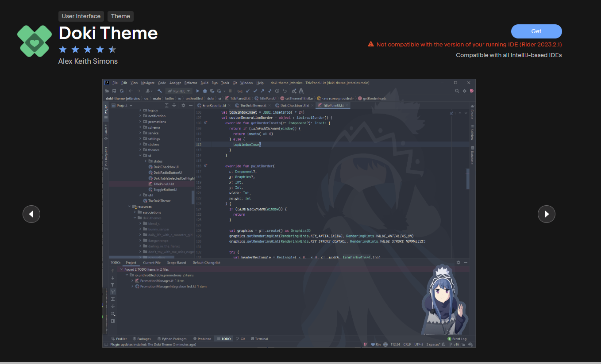Open the Refactor menu

190,83
